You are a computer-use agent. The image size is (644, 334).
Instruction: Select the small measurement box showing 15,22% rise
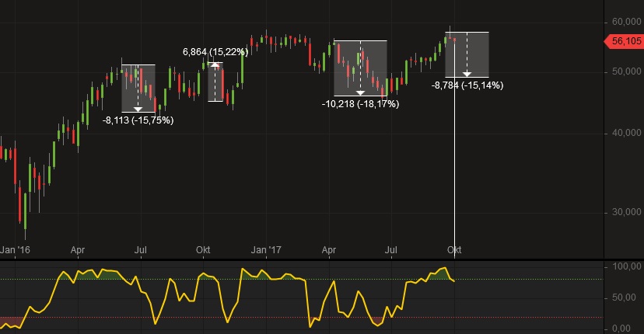[x=215, y=82]
